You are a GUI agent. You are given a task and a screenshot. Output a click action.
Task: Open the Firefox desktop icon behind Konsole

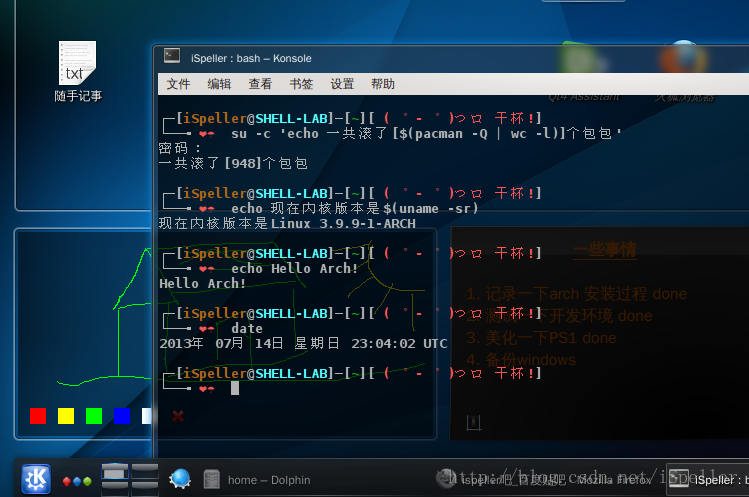coord(684,71)
